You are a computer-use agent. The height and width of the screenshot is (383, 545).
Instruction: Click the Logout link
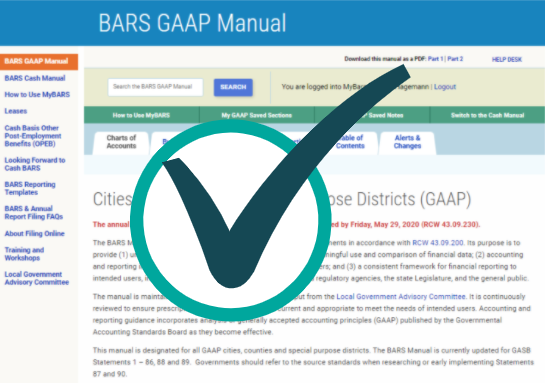click(x=445, y=87)
